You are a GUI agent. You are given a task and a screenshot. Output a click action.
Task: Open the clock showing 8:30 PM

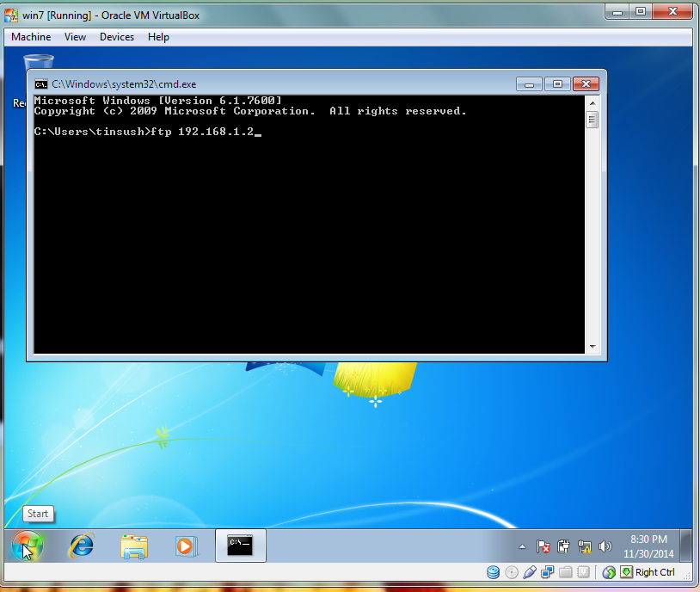648,540
